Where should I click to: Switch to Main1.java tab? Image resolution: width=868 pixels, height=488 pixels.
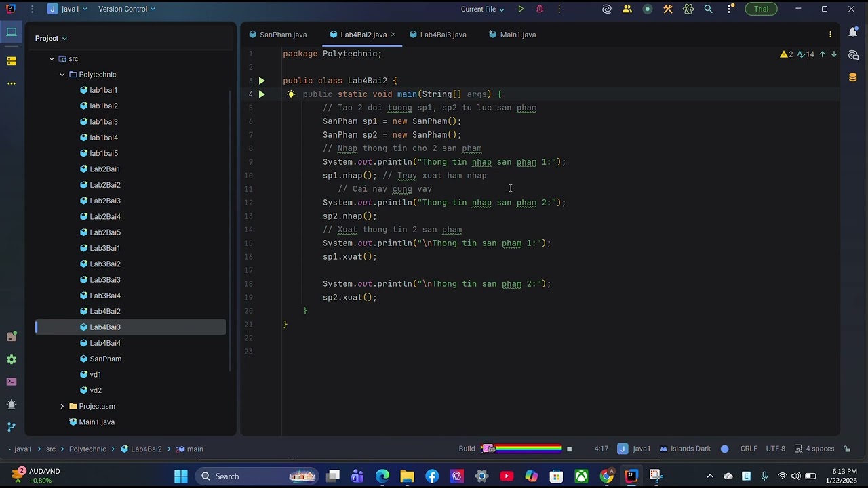coord(512,35)
